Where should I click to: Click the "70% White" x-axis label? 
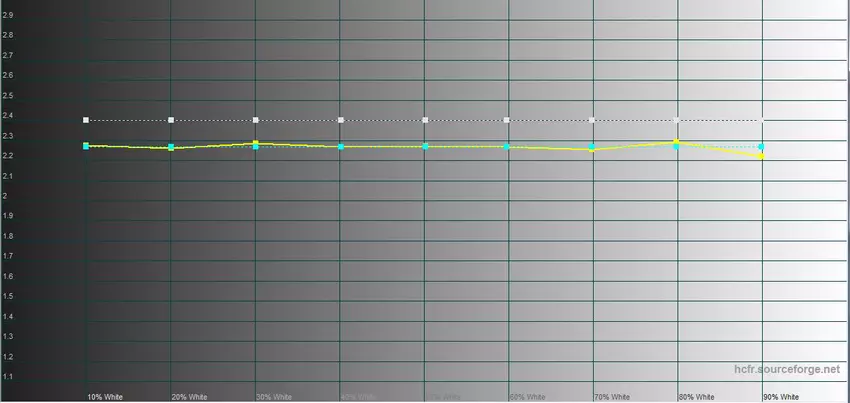[x=612, y=396]
